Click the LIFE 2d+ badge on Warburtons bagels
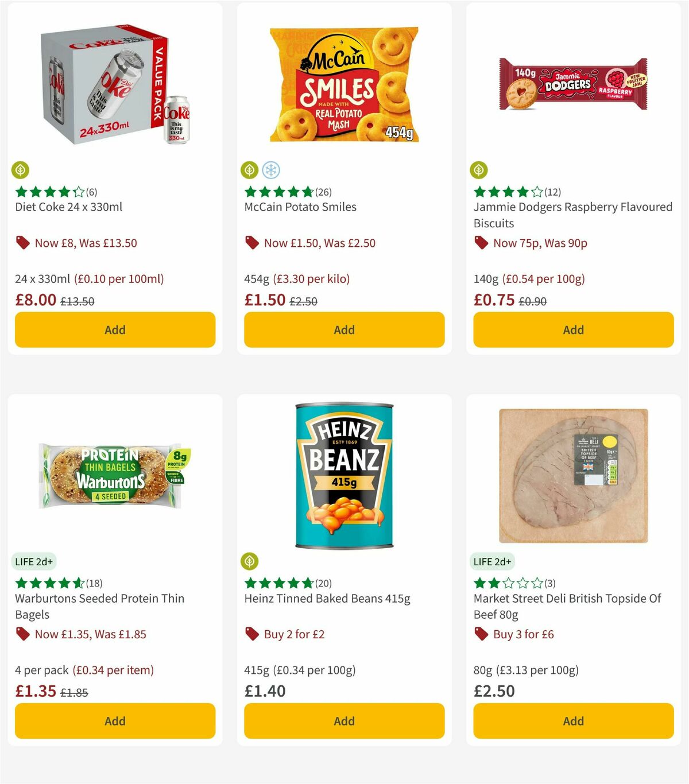Screen dimensions: 689x784 34,561
